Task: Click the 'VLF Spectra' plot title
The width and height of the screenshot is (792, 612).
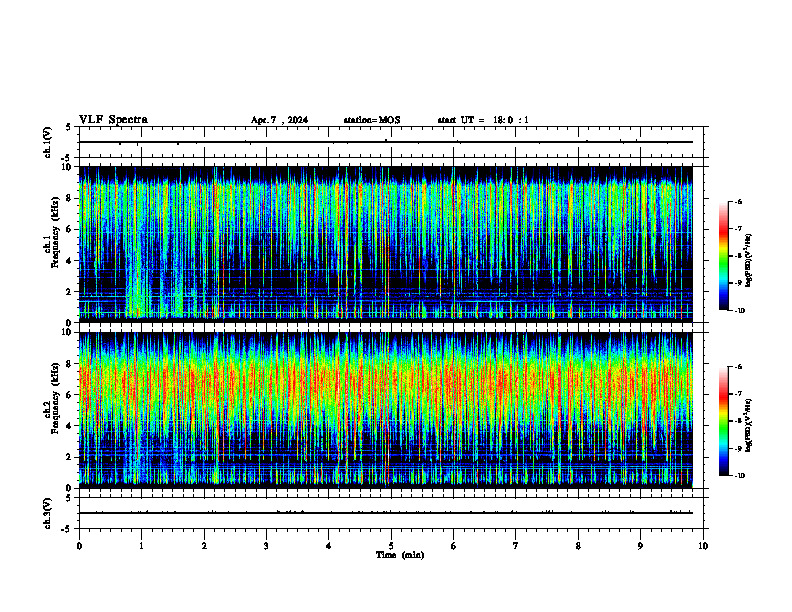Action: tap(113, 120)
